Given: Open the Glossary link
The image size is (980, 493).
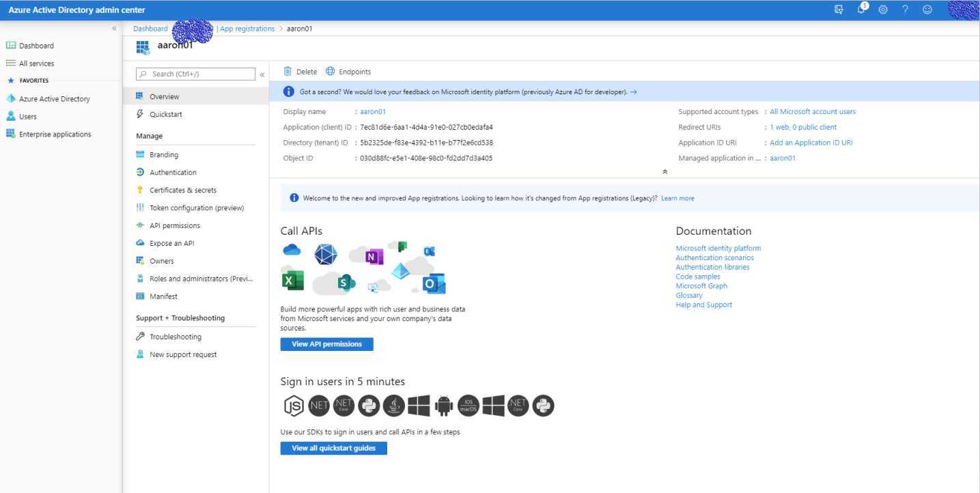Looking at the screenshot, I should 689,295.
